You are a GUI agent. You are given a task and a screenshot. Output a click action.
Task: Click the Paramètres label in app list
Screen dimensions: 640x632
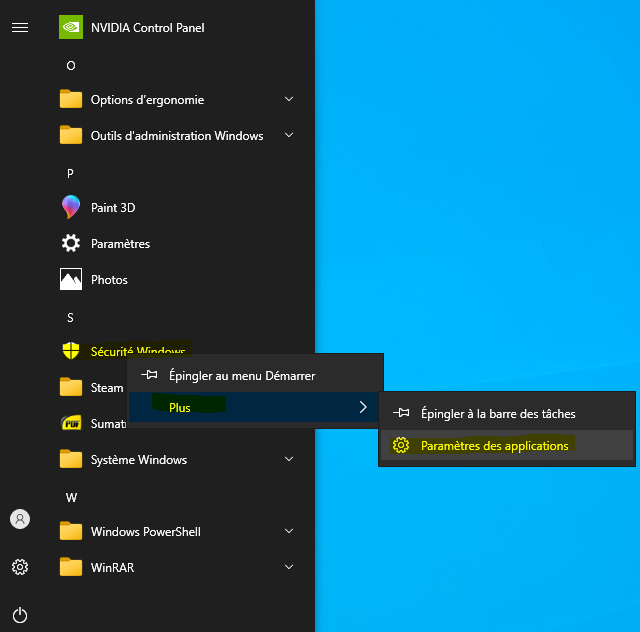pos(120,244)
